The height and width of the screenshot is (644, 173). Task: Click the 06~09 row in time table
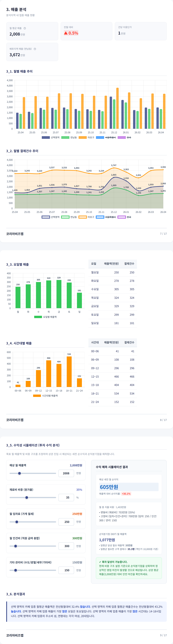tap(113, 360)
